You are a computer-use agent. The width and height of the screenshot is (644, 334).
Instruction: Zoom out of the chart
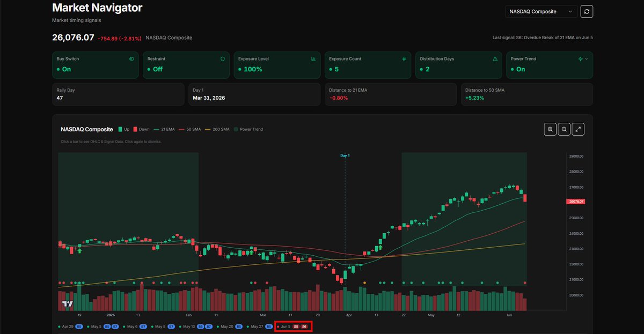(564, 129)
